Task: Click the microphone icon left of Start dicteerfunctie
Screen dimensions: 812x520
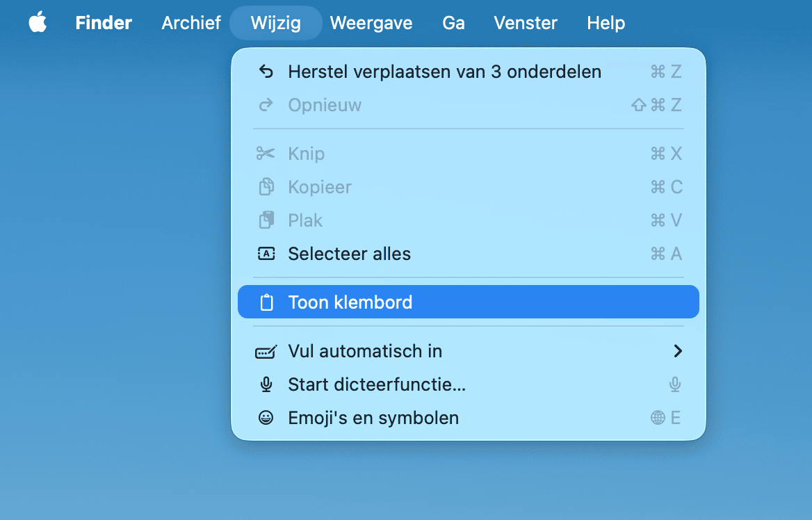Action: click(266, 384)
